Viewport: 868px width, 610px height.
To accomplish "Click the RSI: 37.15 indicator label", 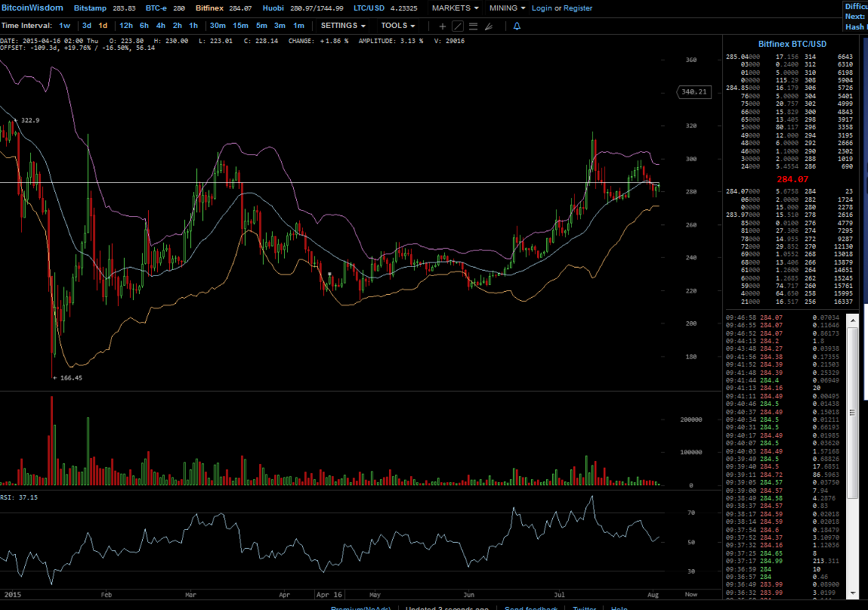I will click(x=19, y=497).
